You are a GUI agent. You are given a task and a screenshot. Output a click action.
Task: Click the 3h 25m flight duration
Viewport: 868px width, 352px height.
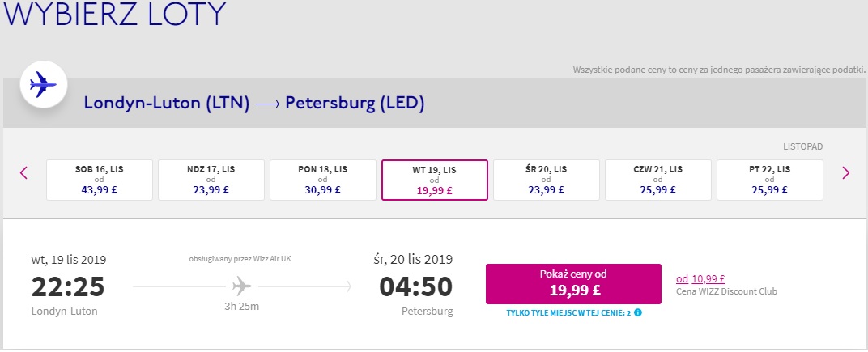[x=242, y=307]
